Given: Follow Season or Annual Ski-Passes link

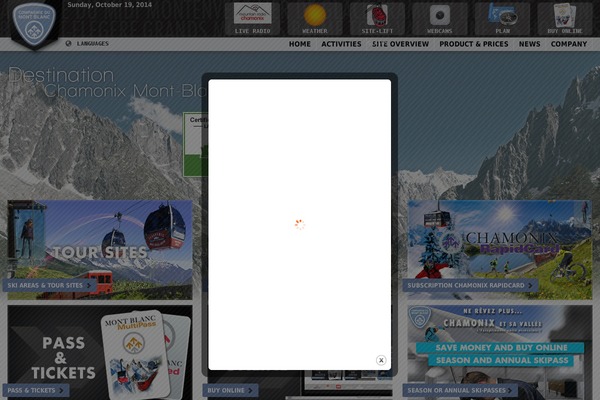Looking at the screenshot, I should 460,390.
